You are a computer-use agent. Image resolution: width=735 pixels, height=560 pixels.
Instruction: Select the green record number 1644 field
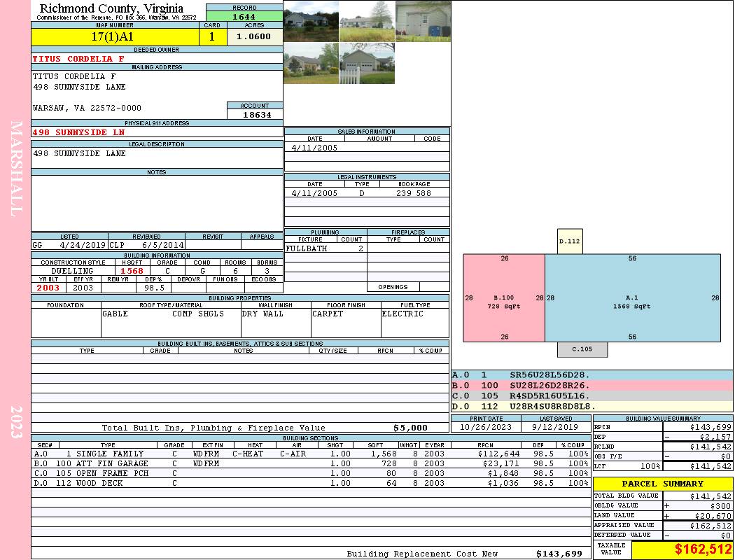tap(244, 16)
